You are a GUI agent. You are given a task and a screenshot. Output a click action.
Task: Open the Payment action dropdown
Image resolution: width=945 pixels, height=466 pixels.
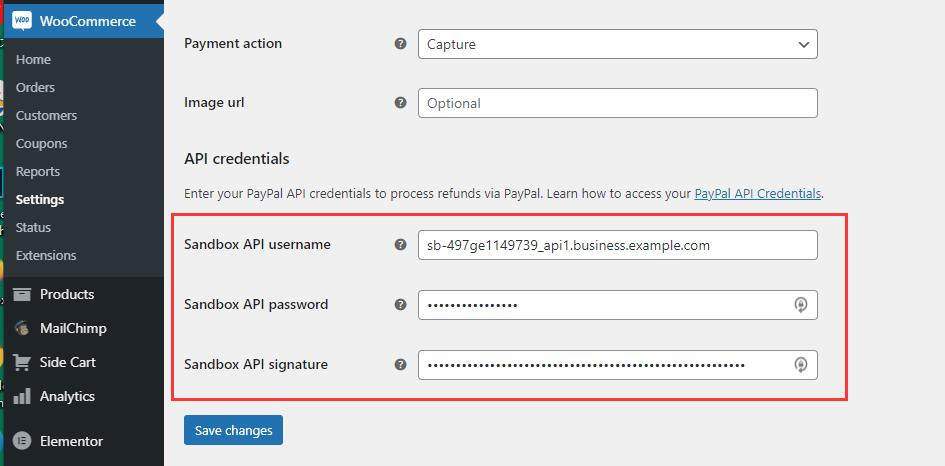[617, 44]
